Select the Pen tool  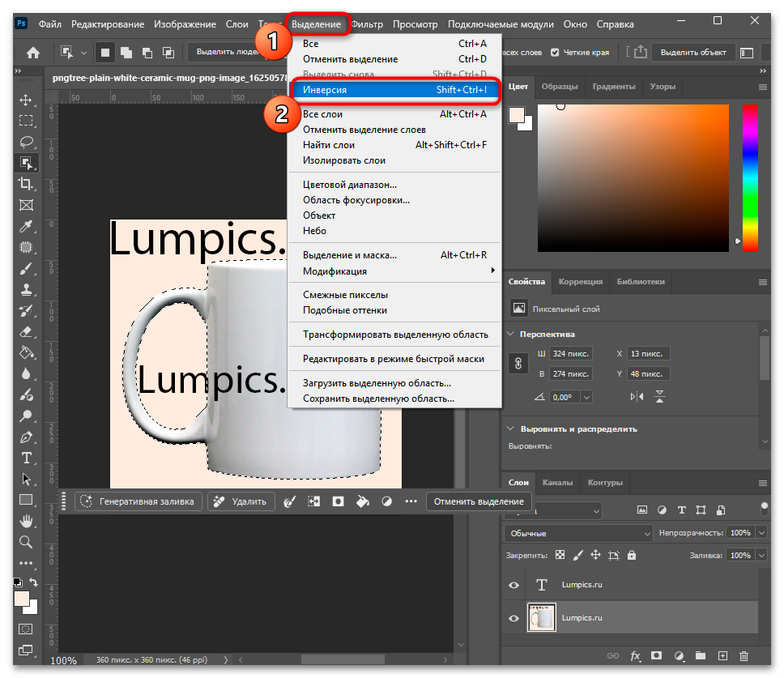point(26,437)
